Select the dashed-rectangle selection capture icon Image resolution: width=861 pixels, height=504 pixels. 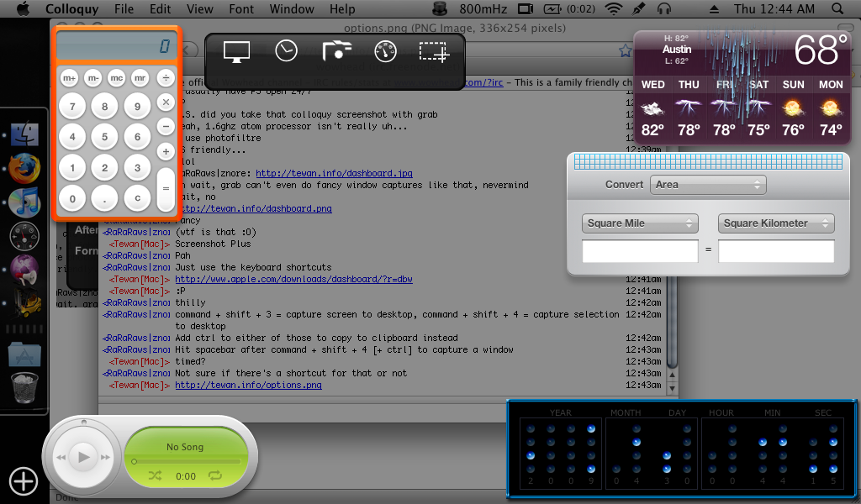click(x=434, y=52)
